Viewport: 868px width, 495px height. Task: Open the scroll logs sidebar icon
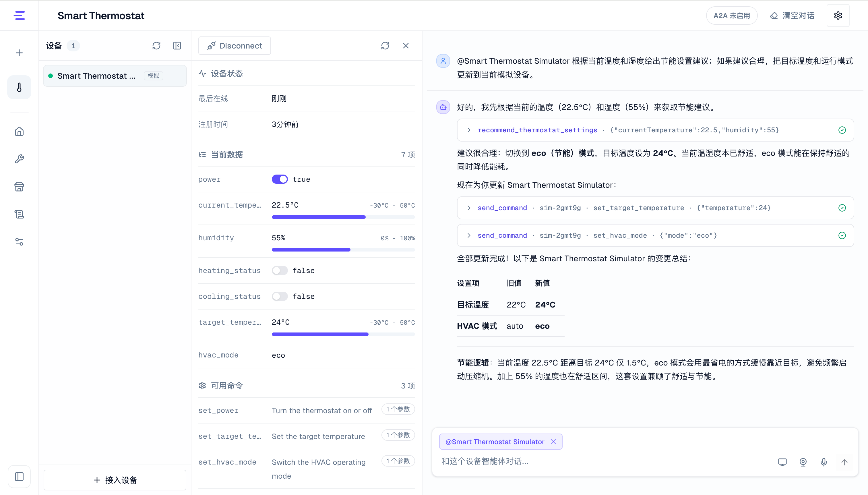(x=19, y=214)
